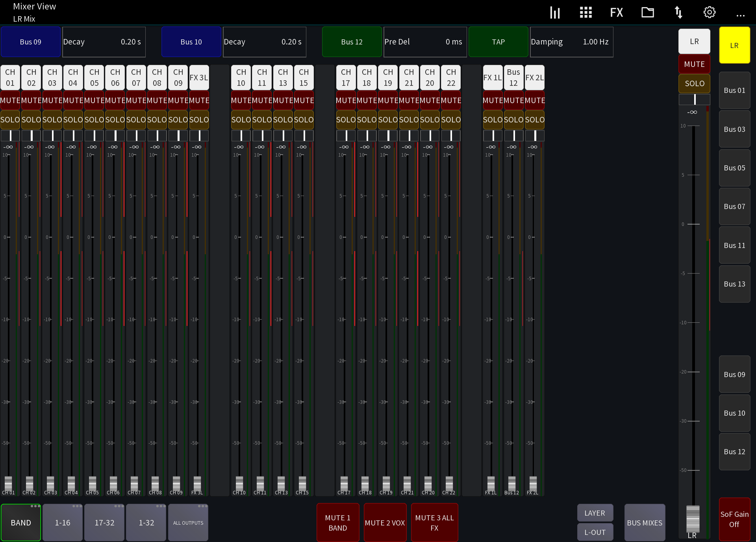The width and height of the screenshot is (756, 542).
Task: Open the overflow ellipsis menu
Action: (741, 15)
